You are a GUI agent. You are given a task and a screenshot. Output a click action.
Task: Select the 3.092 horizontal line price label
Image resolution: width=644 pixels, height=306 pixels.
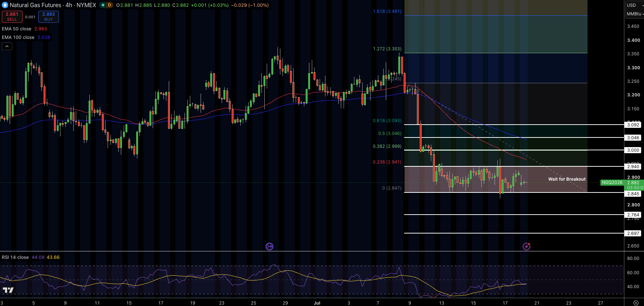point(633,125)
